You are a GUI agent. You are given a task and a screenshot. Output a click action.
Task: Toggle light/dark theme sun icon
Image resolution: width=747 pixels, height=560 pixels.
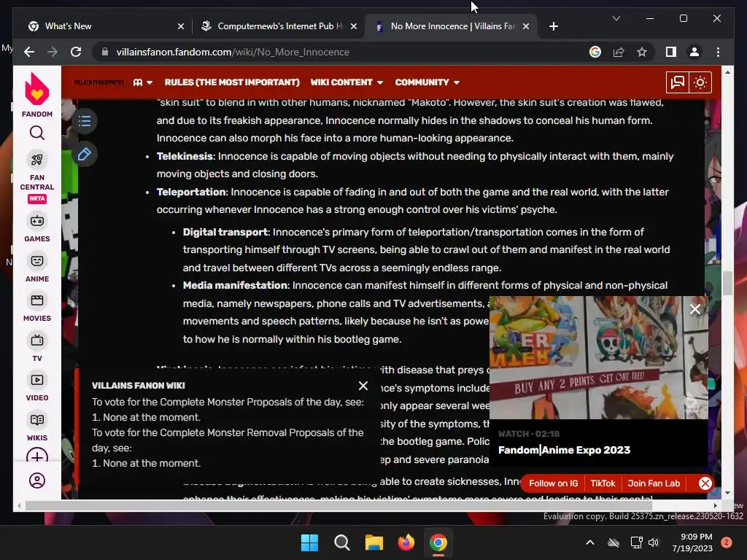(700, 82)
